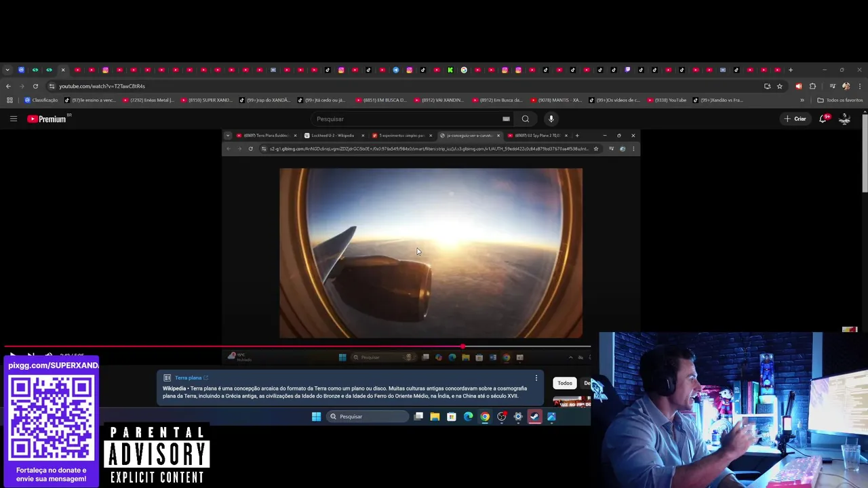Open the Todos os favoritos folder
This screenshot has width=868, height=488.
coord(840,100)
